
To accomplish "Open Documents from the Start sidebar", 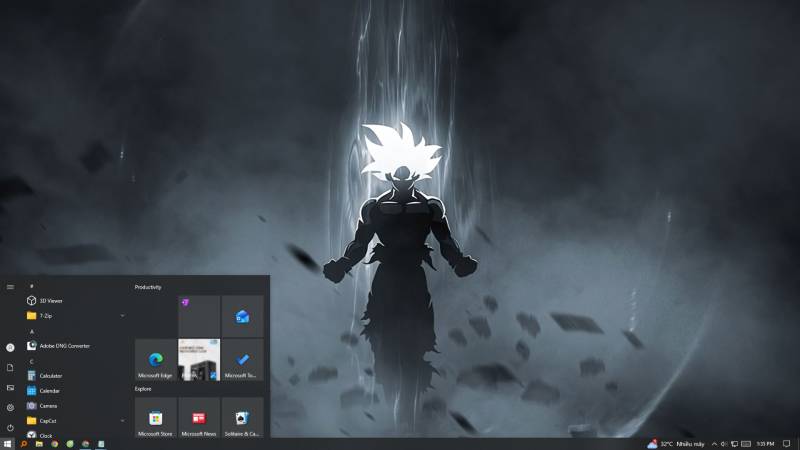I will [x=10, y=367].
